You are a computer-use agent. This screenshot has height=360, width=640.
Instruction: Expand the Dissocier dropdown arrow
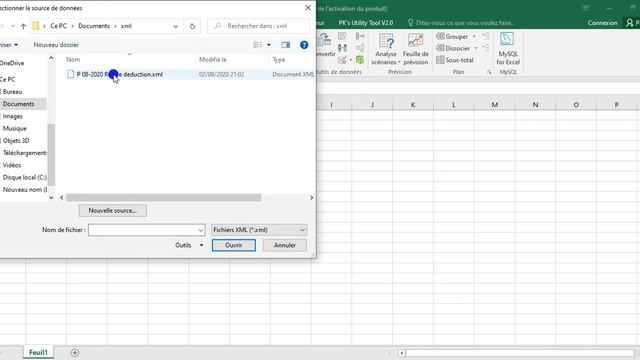pos(476,48)
